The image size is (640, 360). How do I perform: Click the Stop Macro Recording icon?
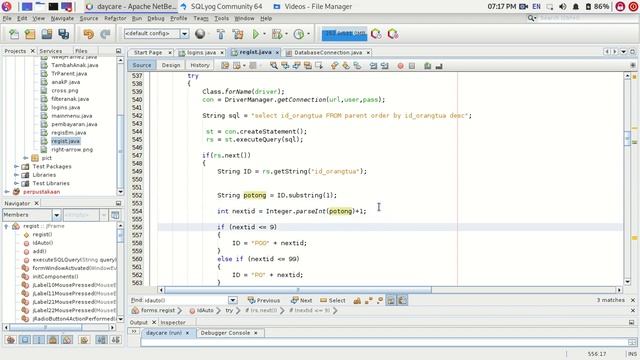412,66
